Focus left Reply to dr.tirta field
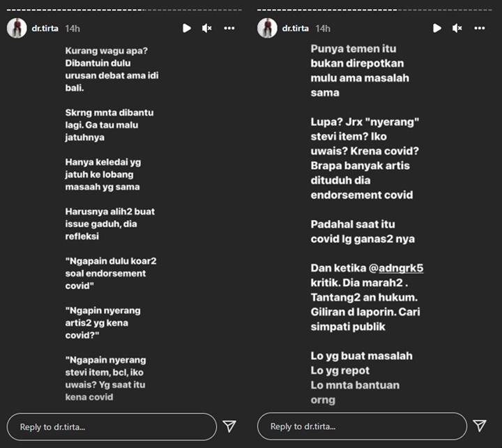Image resolution: width=502 pixels, height=448 pixels. click(x=112, y=427)
